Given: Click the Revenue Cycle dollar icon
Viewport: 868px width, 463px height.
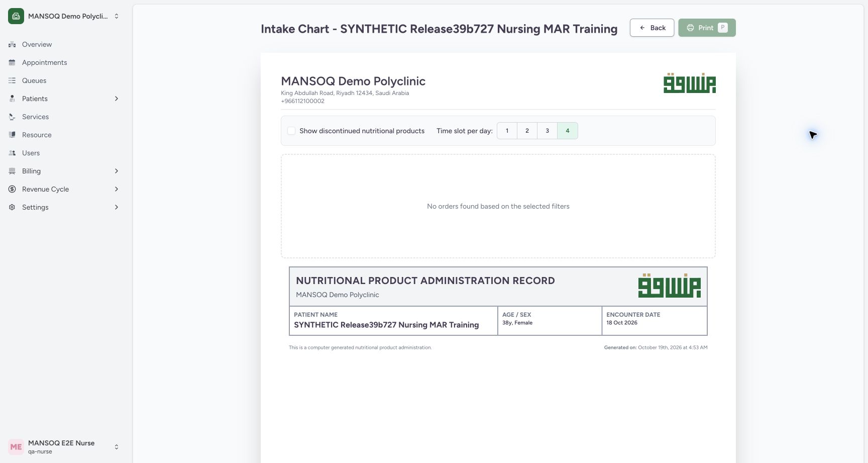Looking at the screenshot, I should click(x=12, y=189).
